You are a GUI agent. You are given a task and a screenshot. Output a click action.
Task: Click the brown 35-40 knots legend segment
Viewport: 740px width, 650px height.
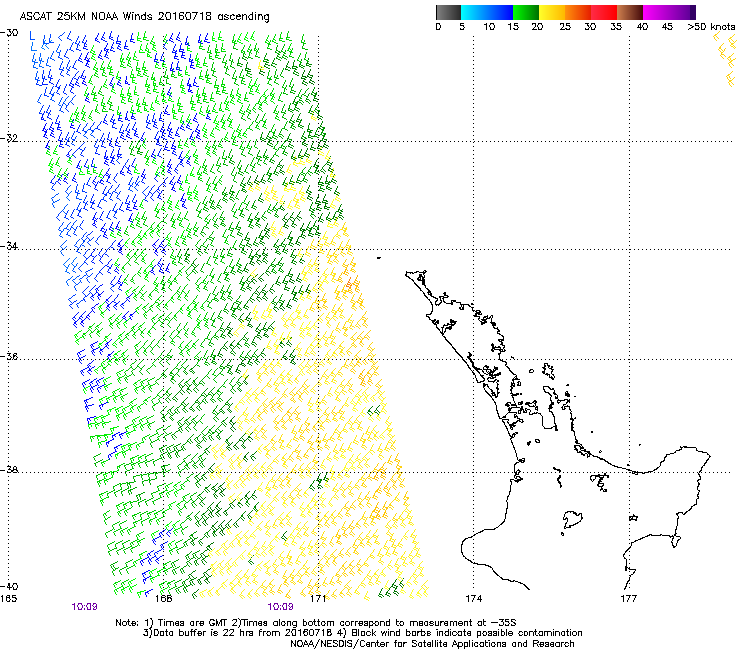pos(630,12)
